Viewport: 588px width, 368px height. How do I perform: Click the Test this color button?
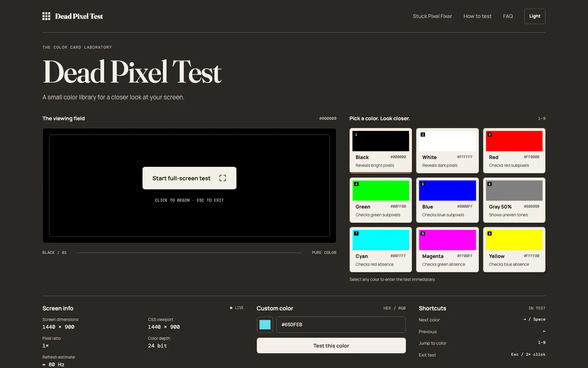[x=331, y=346]
